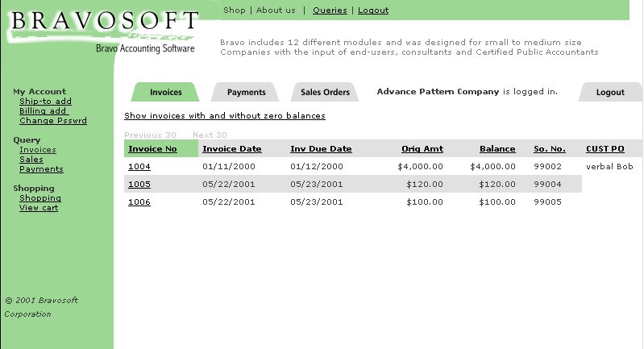Sort by Invoice Date column header
644x349 pixels.
231,149
